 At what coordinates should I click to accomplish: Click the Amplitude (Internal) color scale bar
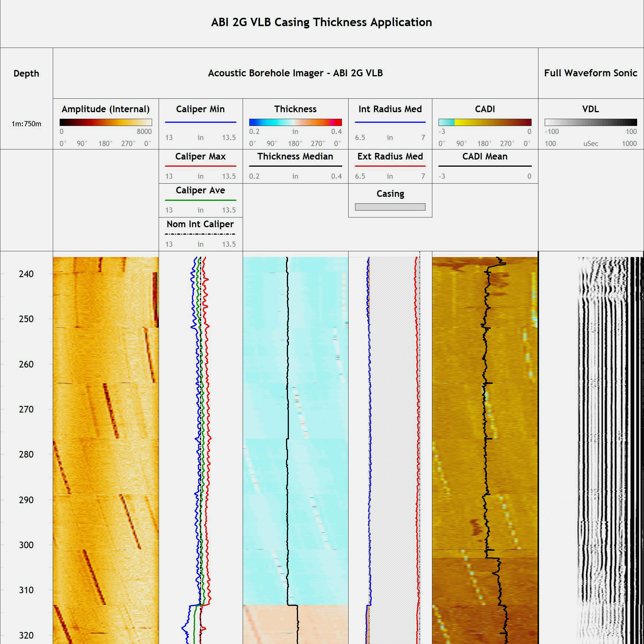pyautogui.click(x=106, y=122)
